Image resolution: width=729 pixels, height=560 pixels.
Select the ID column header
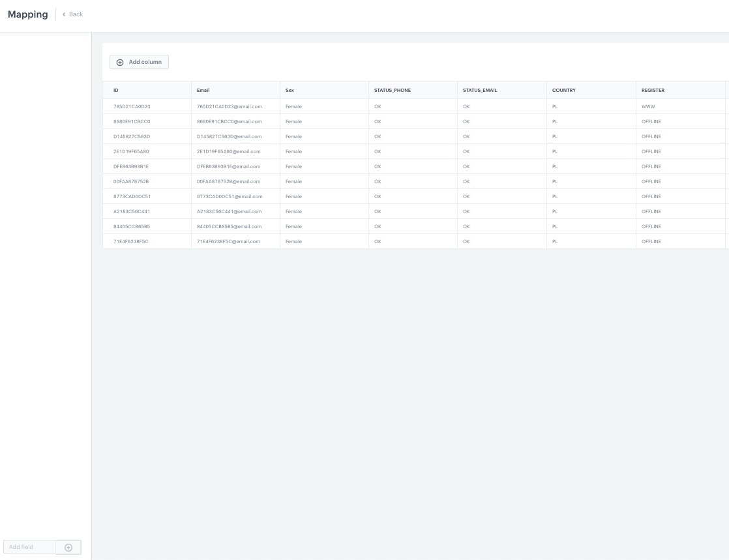tap(116, 90)
